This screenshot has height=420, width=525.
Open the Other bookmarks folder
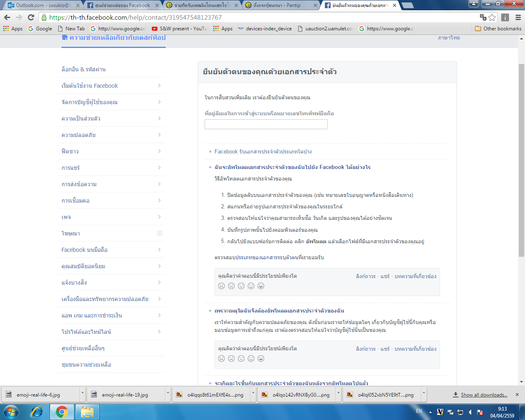click(x=498, y=29)
